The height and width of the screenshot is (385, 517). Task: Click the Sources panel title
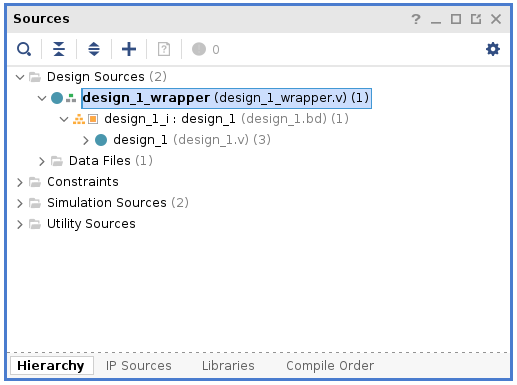click(x=41, y=19)
